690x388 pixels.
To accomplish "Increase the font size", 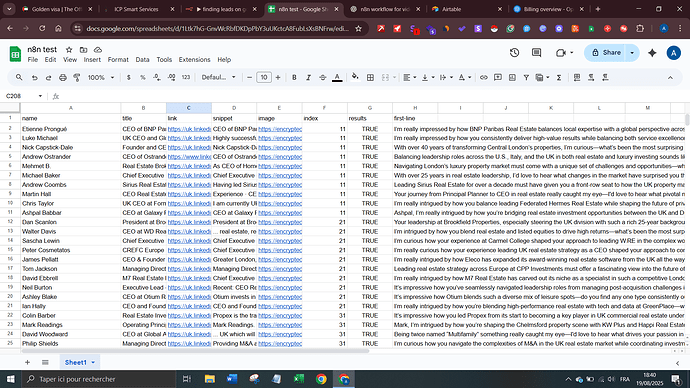I will pos(278,77).
